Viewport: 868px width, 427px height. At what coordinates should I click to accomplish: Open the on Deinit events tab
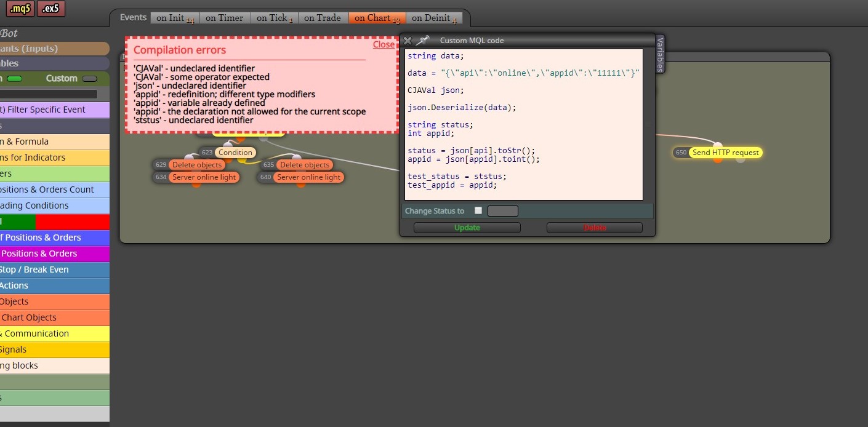click(x=435, y=18)
